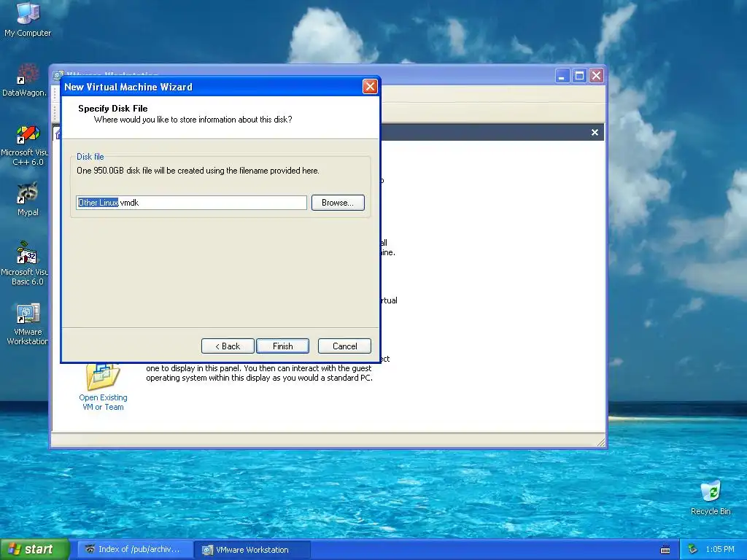747x560 pixels.
Task: Cancel the New Virtual Machine Wizard
Action: [x=344, y=346]
